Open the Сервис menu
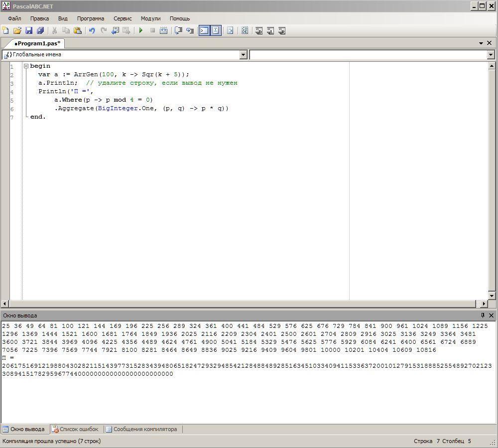498x448 pixels. 123,18
